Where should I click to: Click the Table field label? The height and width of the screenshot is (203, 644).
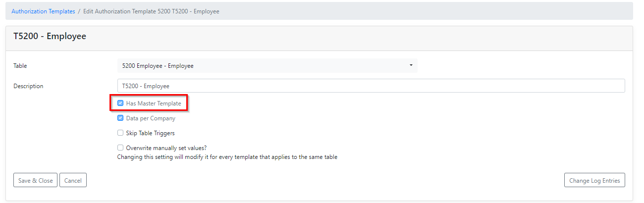pos(20,65)
